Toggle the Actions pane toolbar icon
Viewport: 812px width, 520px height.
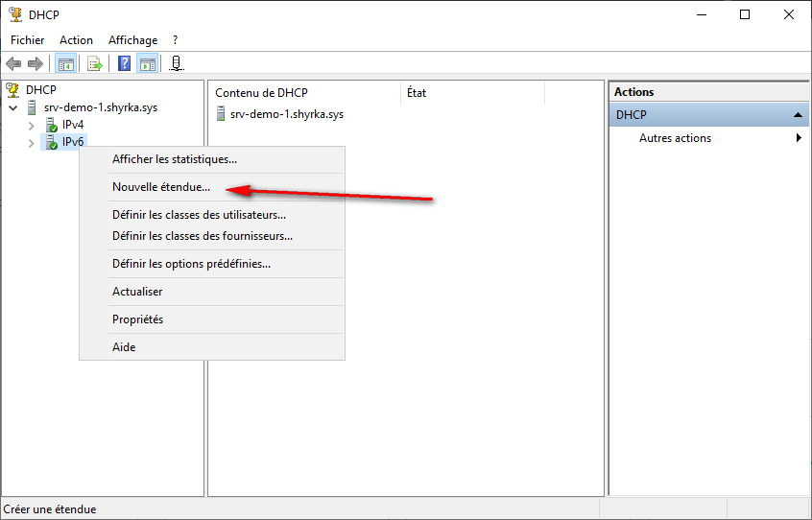tap(147, 64)
